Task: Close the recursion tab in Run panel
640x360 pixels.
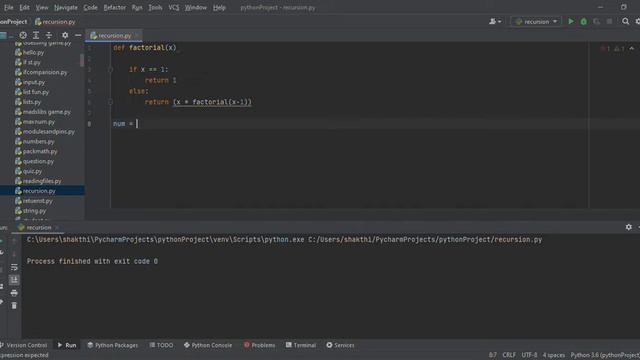Action: tap(57, 227)
